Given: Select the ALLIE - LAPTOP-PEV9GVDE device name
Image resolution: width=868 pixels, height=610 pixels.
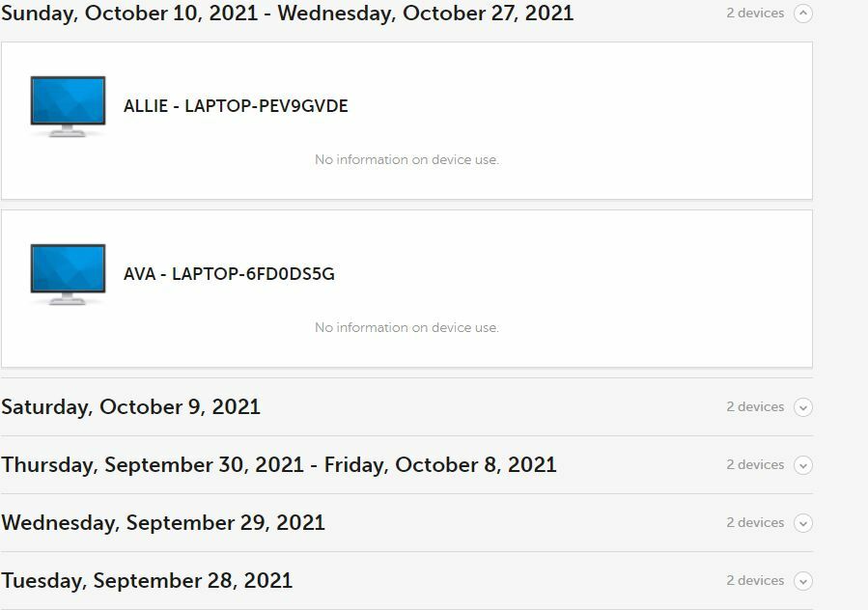Looking at the screenshot, I should 236,106.
